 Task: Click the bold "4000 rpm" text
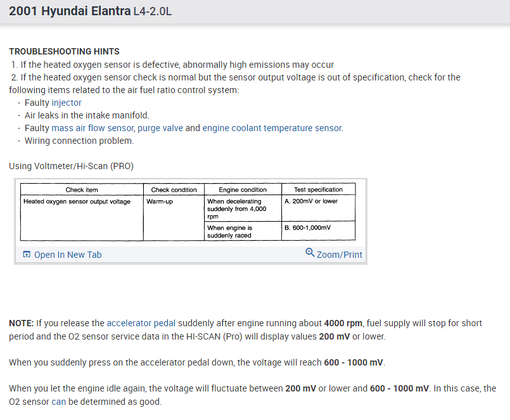point(343,323)
